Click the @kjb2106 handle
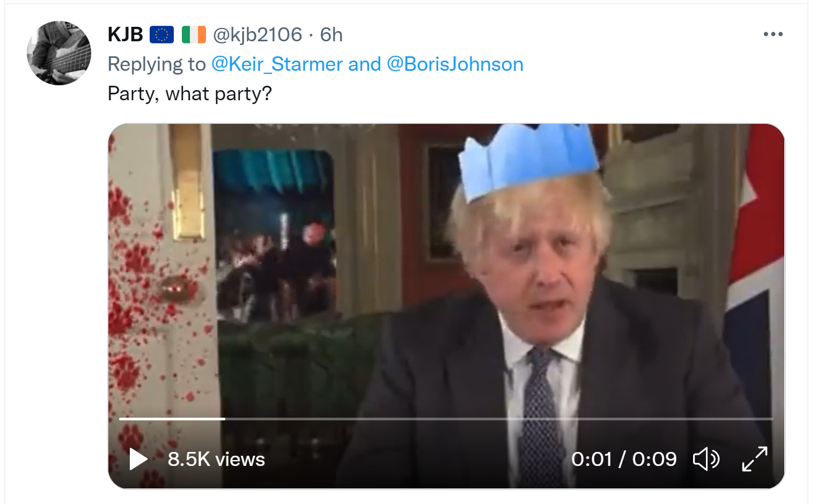This screenshot has height=504, width=817. pyautogui.click(x=257, y=35)
